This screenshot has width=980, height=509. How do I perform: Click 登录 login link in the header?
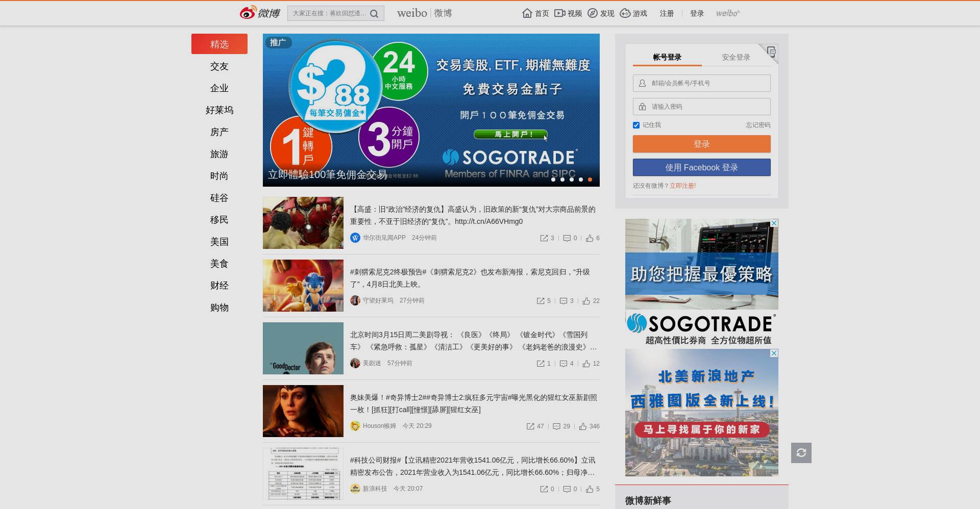697,13
